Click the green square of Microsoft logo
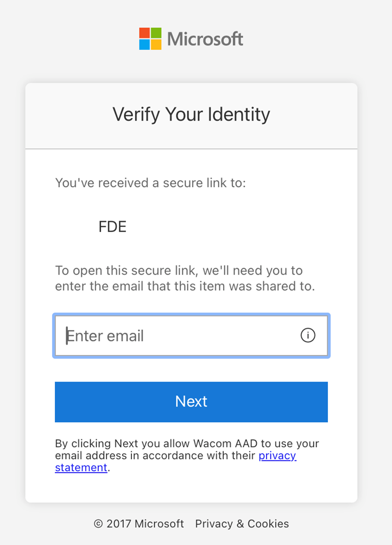392x545 pixels. point(156,33)
